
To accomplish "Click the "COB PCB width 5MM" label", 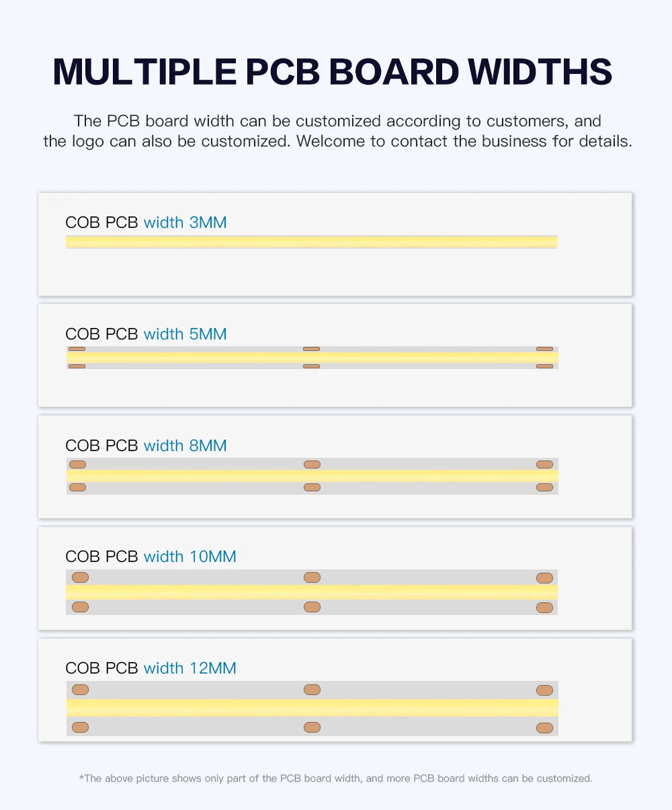I will (x=146, y=334).
